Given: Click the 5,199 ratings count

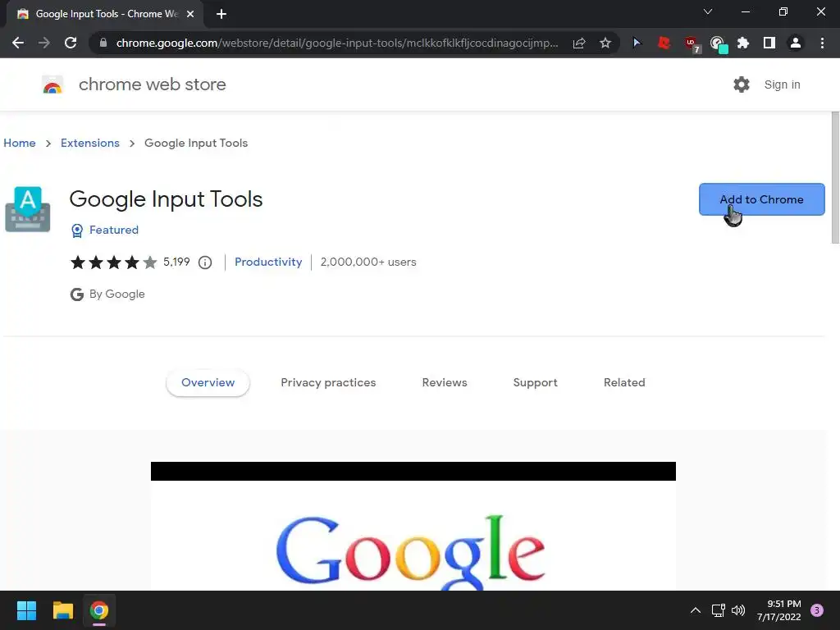Looking at the screenshot, I should (x=177, y=262).
